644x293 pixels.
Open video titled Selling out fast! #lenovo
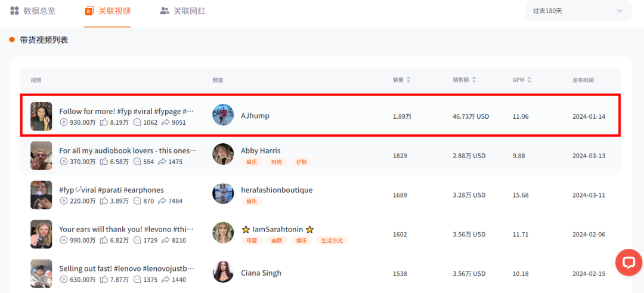(126, 269)
